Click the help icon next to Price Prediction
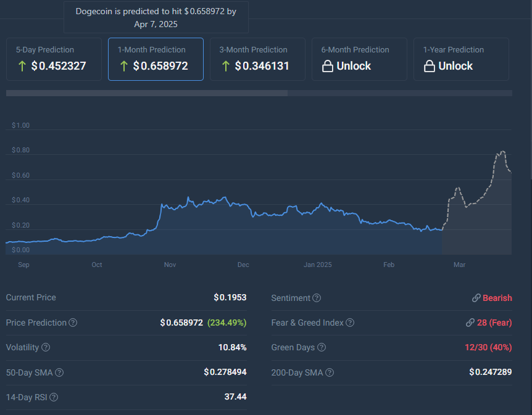 [x=73, y=323]
